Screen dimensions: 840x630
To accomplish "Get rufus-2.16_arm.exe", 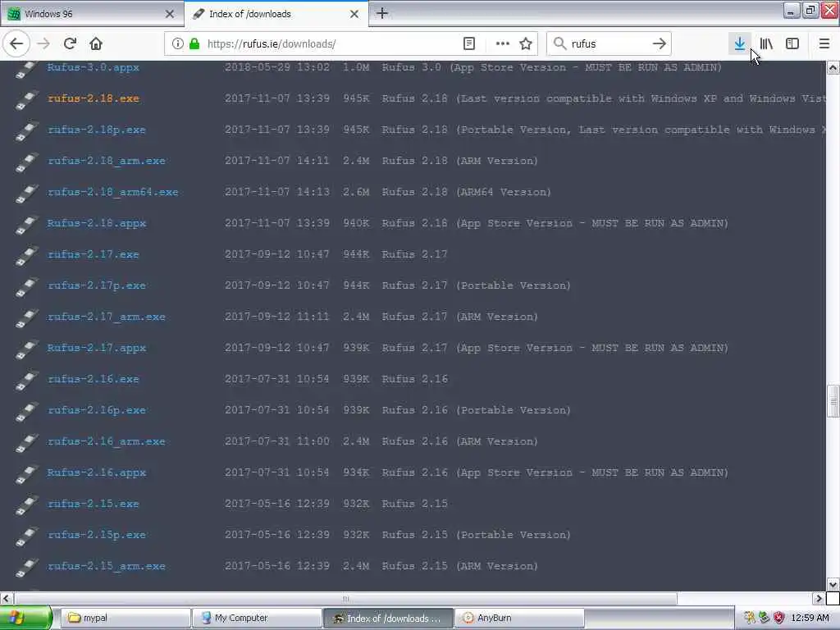I will pyautogui.click(x=106, y=441).
